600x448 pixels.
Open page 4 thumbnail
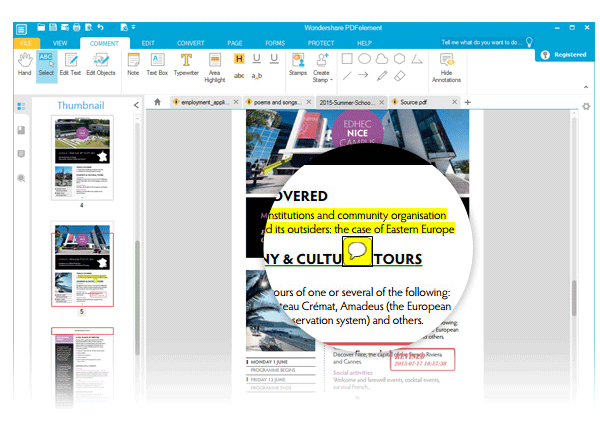(82, 158)
